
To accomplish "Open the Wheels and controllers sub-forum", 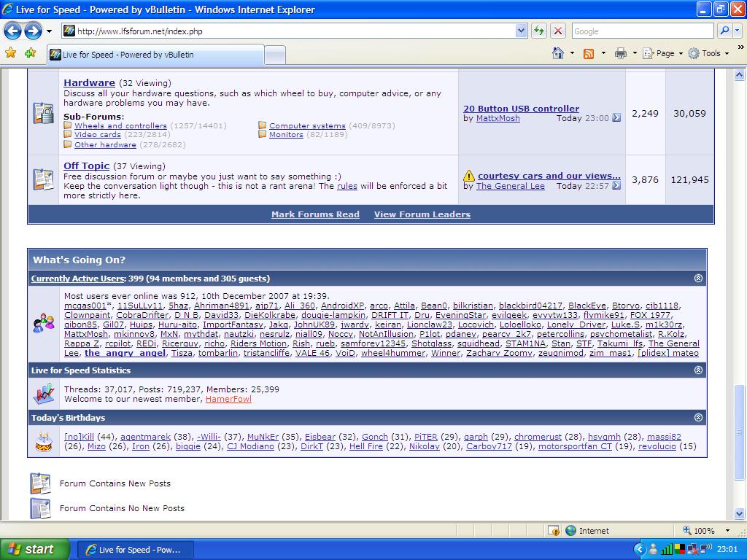I will click(120, 125).
